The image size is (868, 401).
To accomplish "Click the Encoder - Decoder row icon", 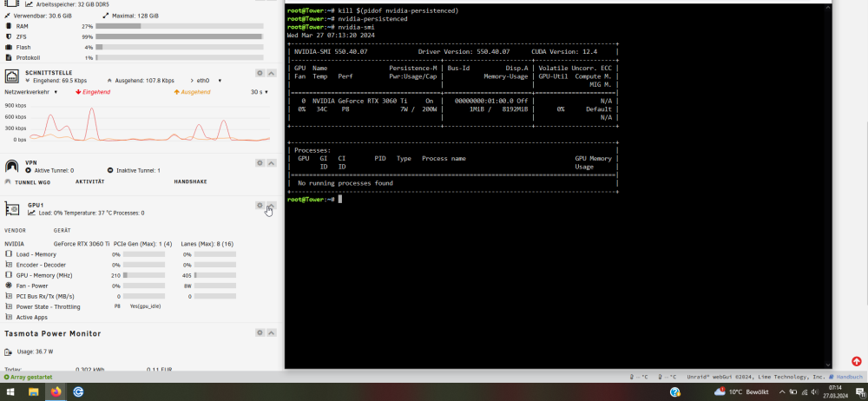I will (x=9, y=265).
